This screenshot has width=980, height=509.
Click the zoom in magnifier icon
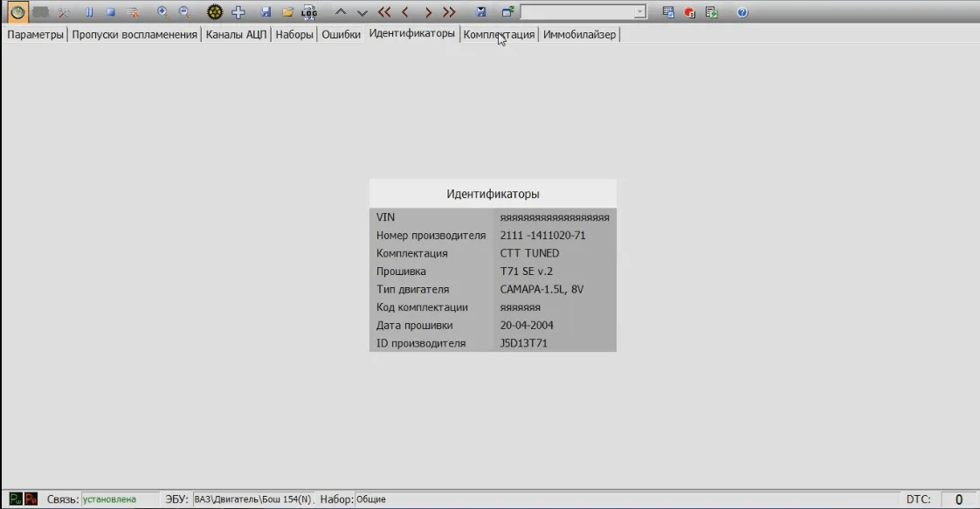[x=162, y=12]
